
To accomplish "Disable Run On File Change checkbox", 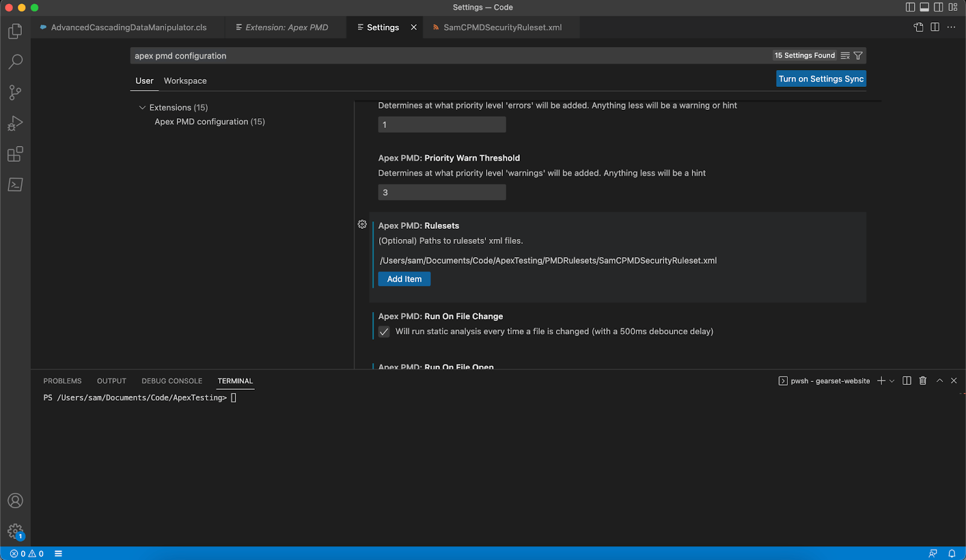I will [x=384, y=331].
